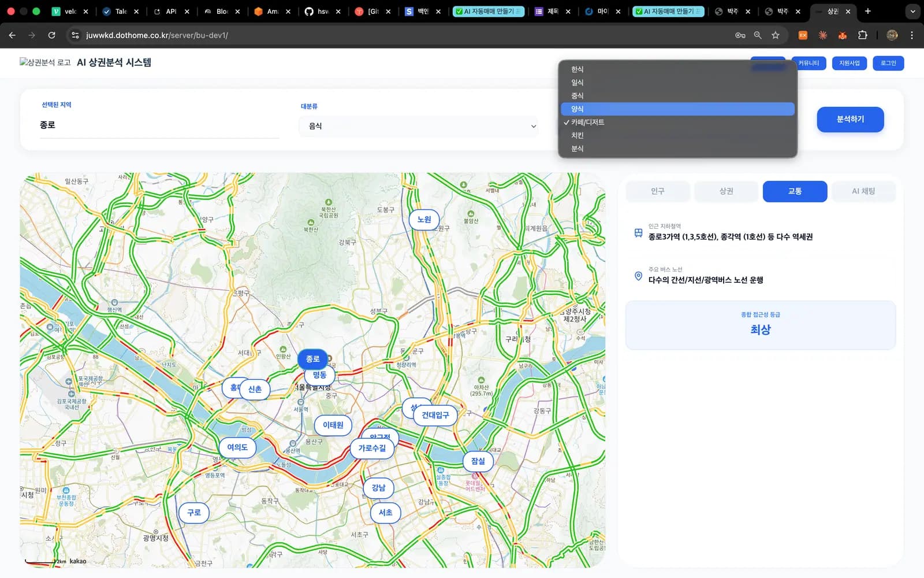The width and height of the screenshot is (924, 578).
Task: Click the 종로 selected region field
Action: pyautogui.click(x=159, y=125)
